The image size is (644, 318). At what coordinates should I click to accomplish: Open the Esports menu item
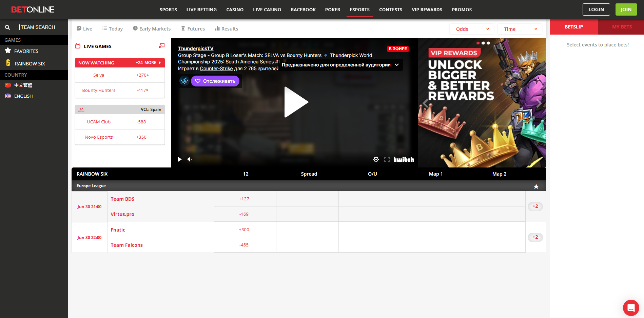point(360,9)
